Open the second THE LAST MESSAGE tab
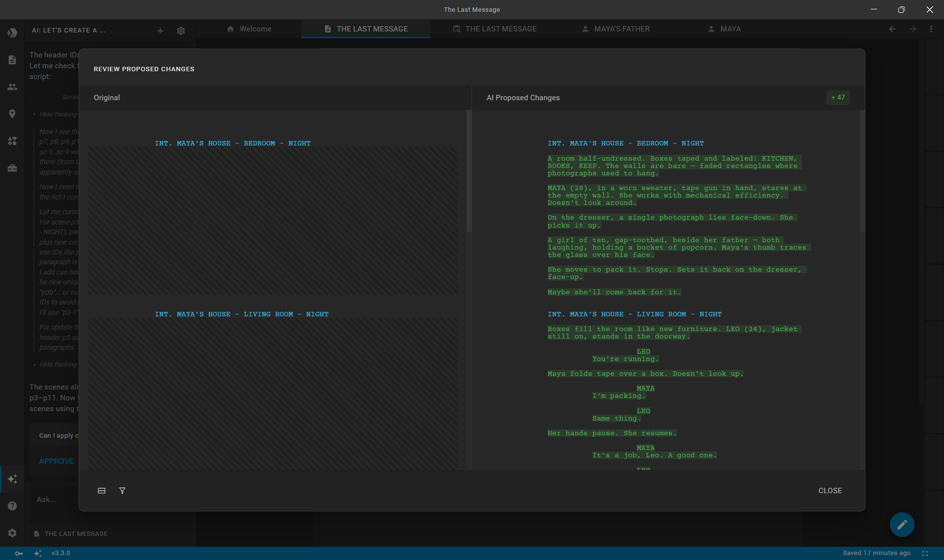Image resolution: width=944 pixels, height=560 pixels. point(495,29)
